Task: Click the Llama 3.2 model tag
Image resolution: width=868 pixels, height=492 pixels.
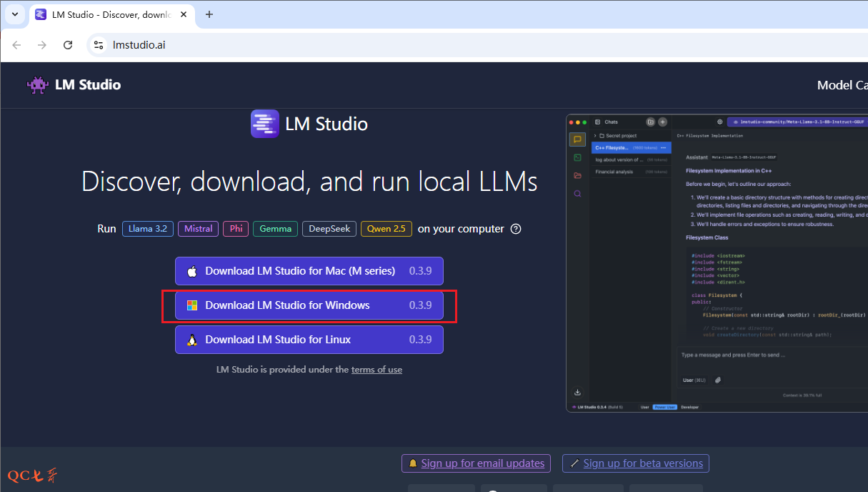Action: pyautogui.click(x=147, y=229)
